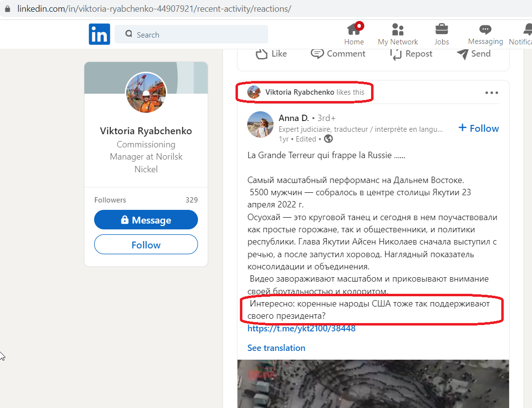Click the '3rd+' connection degree label
Screen dimensions: 532x408
pos(326,118)
